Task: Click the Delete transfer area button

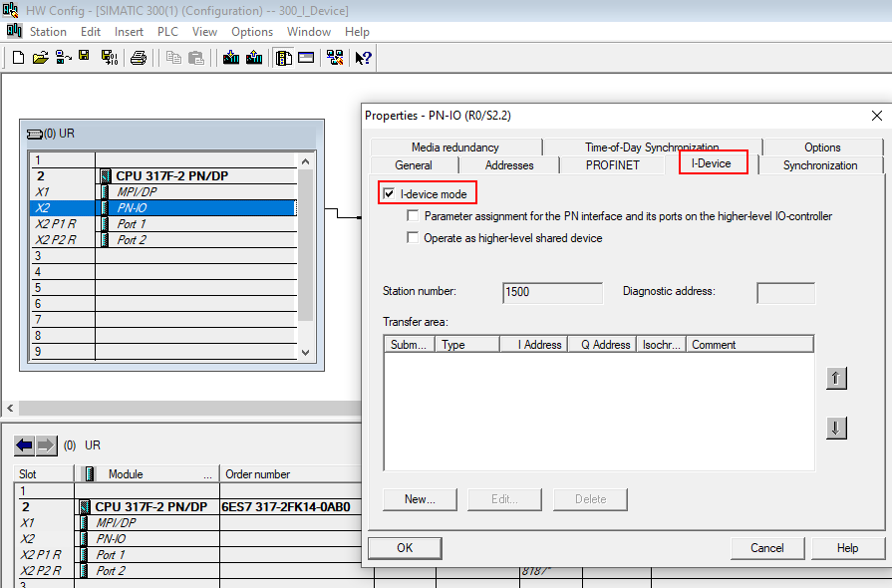Action: coord(590,499)
